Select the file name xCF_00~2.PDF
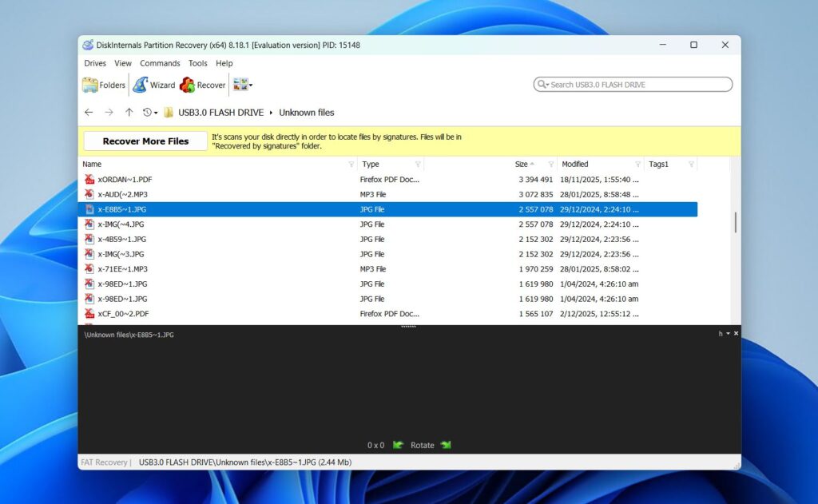The height and width of the screenshot is (504, 818). click(x=123, y=314)
